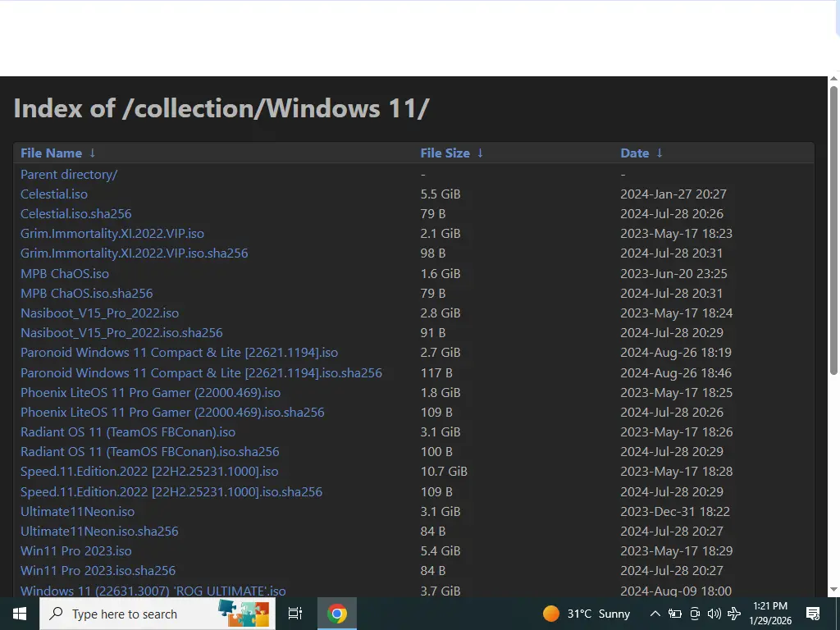Open the Windows Start menu
Screen dimensions: 840x630
(20, 614)
